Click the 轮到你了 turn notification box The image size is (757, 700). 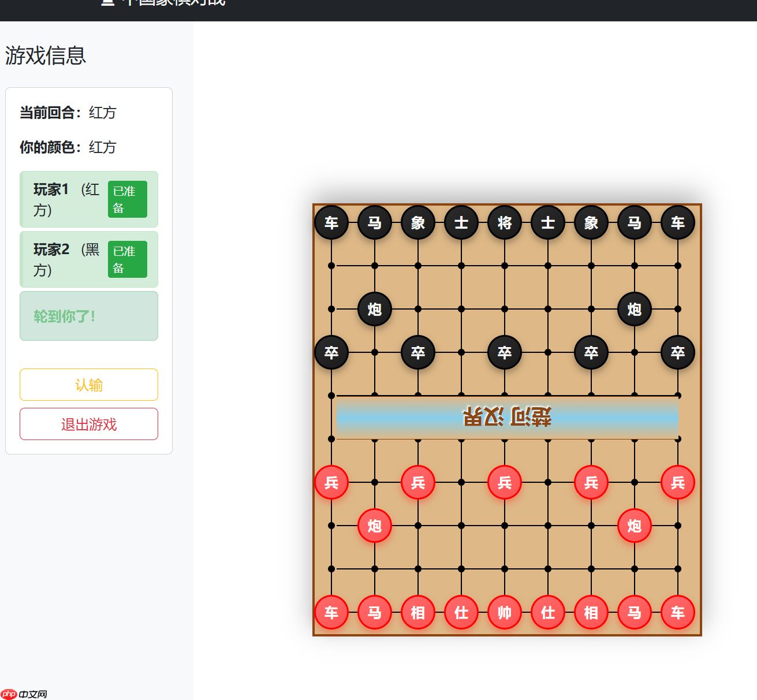tap(88, 316)
